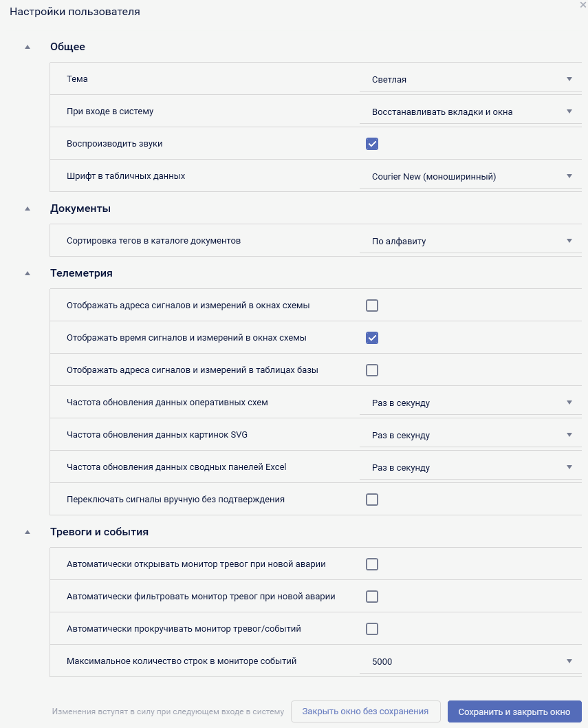The image size is (588, 728).
Task: Enable Отображать адреса сигналов в окнах схемы
Action: pos(372,306)
